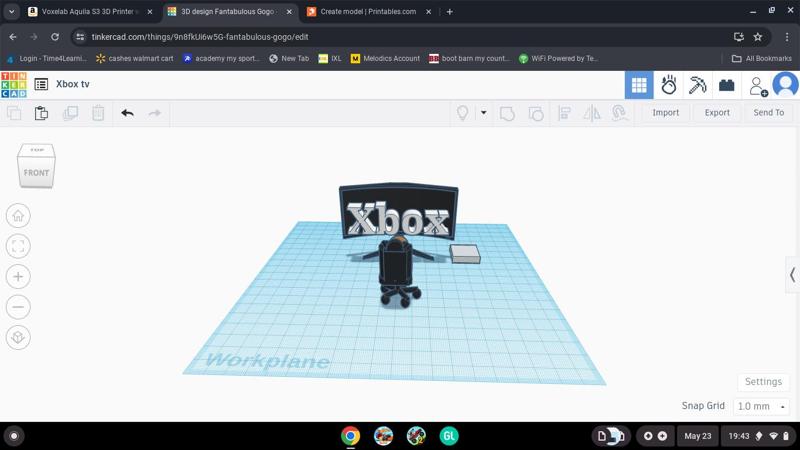
Task: Click the Copy tool in toolbar
Action: (14, 113)
